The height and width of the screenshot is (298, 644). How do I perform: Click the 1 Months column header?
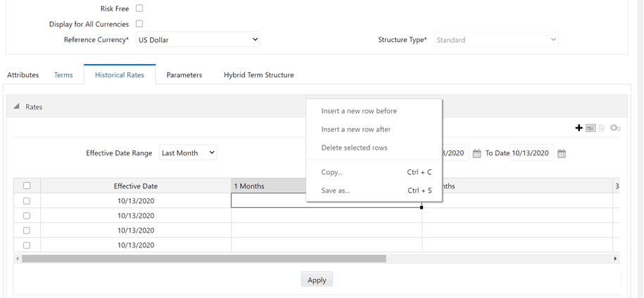point(269,186)
